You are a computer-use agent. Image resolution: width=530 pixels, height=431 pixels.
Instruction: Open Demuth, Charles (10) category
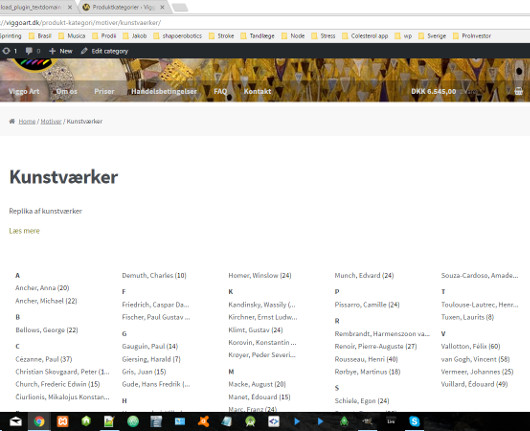point(154,276)
